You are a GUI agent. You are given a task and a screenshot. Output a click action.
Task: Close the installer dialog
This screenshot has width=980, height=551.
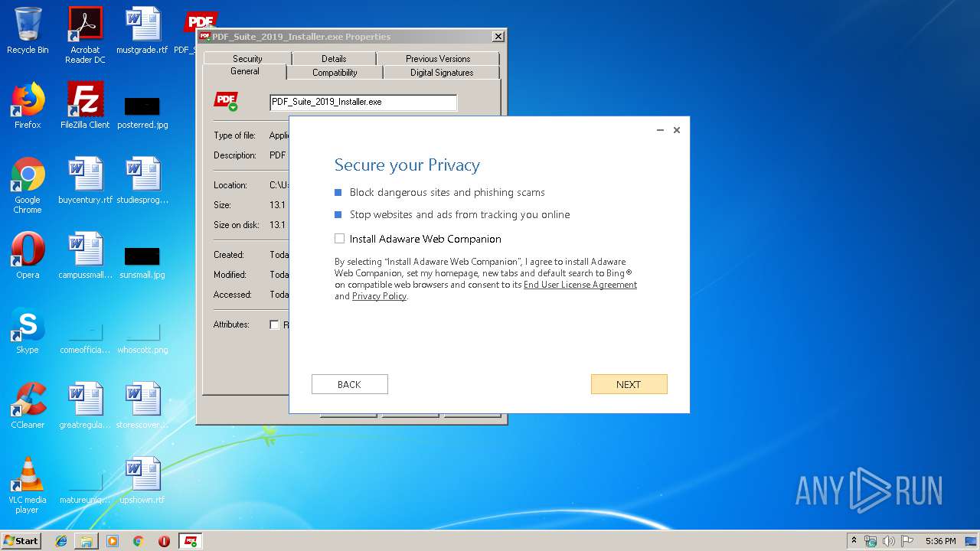click(x=677, y=130)
